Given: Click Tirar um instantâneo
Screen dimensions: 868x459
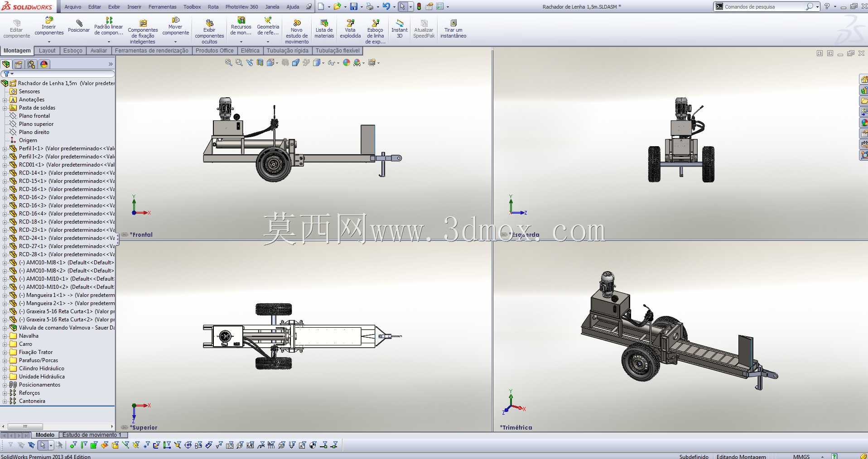Looking at the screenshot, I should click(453, 29).
